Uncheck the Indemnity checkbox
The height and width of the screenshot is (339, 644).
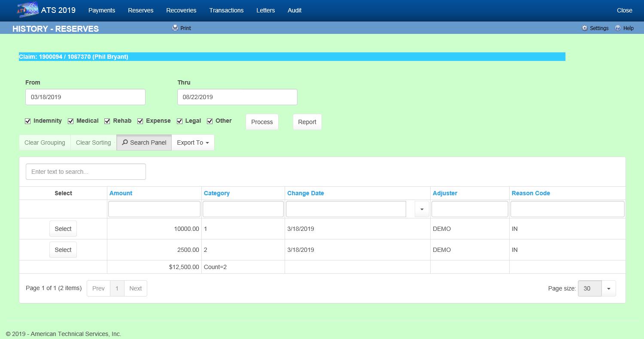point(28,121)
